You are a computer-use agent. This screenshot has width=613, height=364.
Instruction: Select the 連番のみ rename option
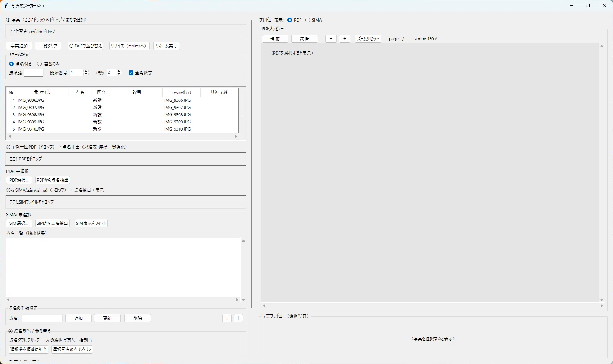pyautogui.click(x=48, y=64)
